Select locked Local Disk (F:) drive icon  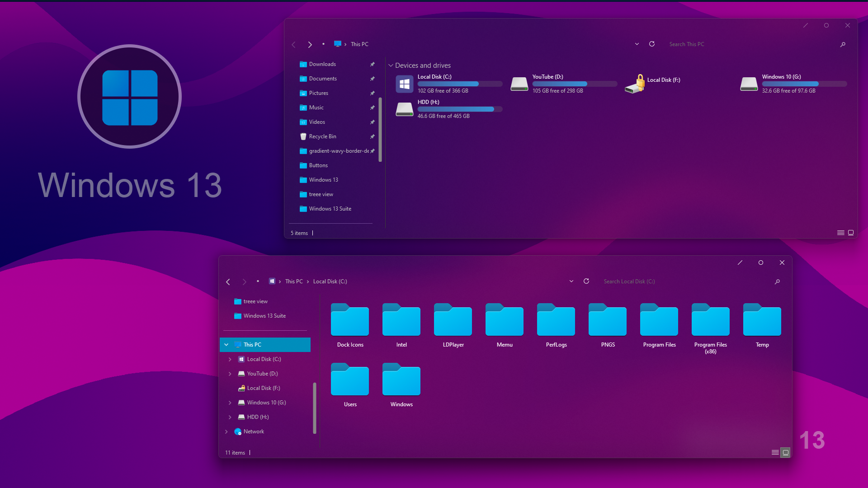[635, 84]
